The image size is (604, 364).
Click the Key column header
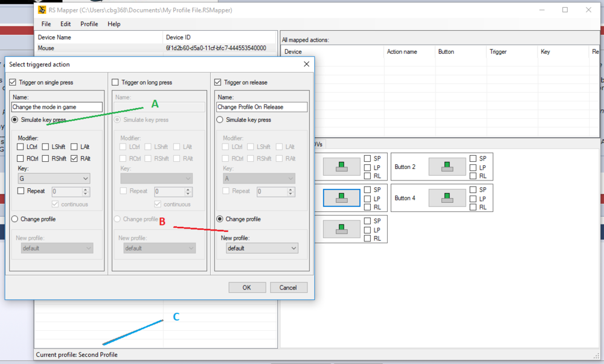[563, 51]
